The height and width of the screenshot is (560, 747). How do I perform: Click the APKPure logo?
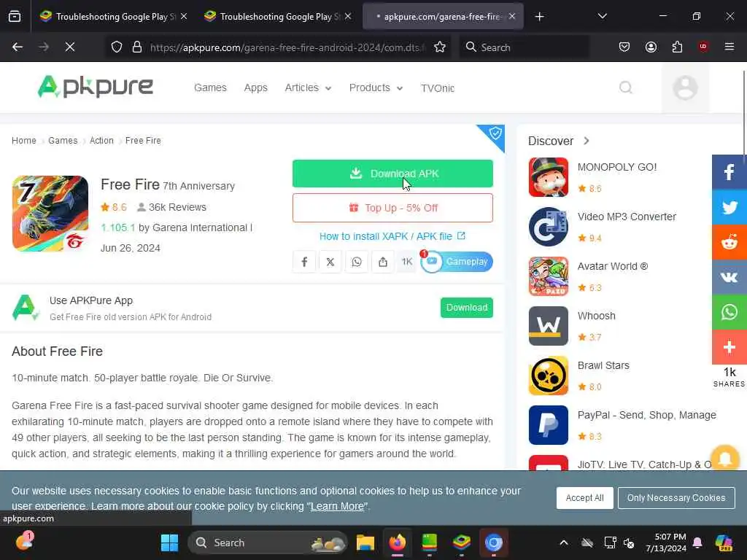(96, 87)
